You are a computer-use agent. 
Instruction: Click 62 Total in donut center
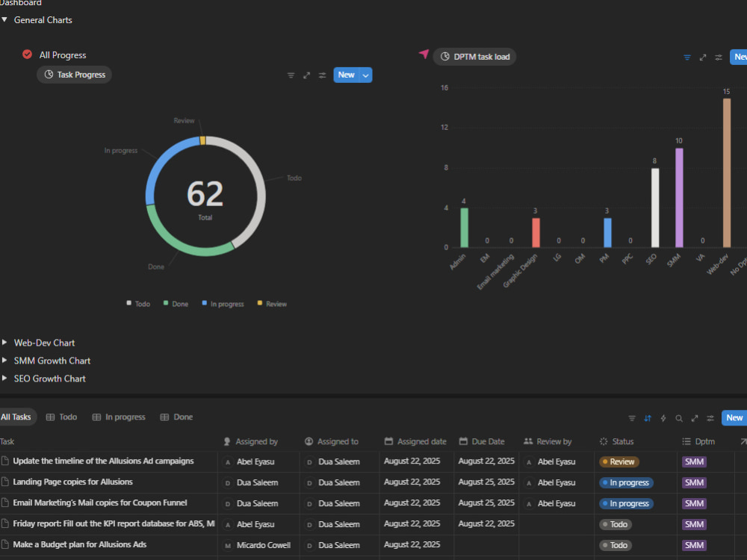(205, 200)
